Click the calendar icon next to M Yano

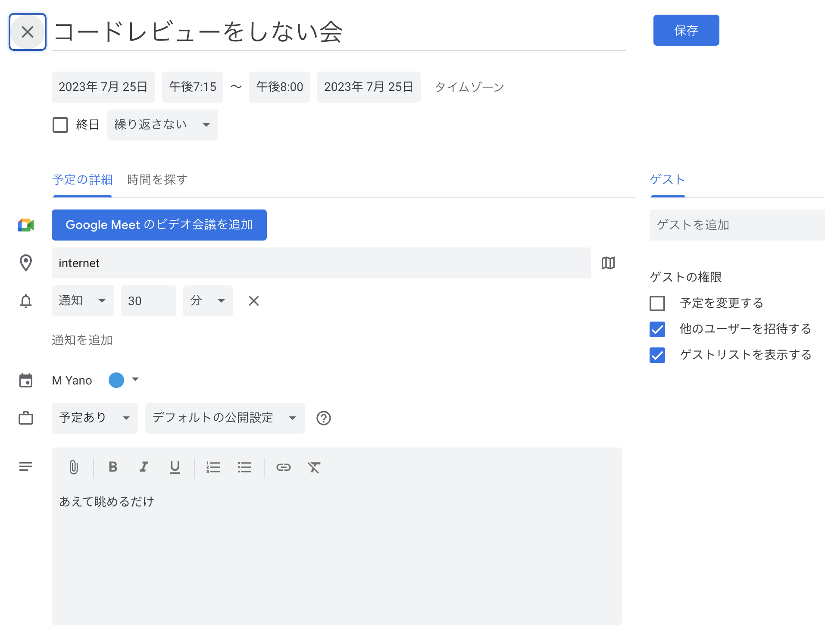26,380
